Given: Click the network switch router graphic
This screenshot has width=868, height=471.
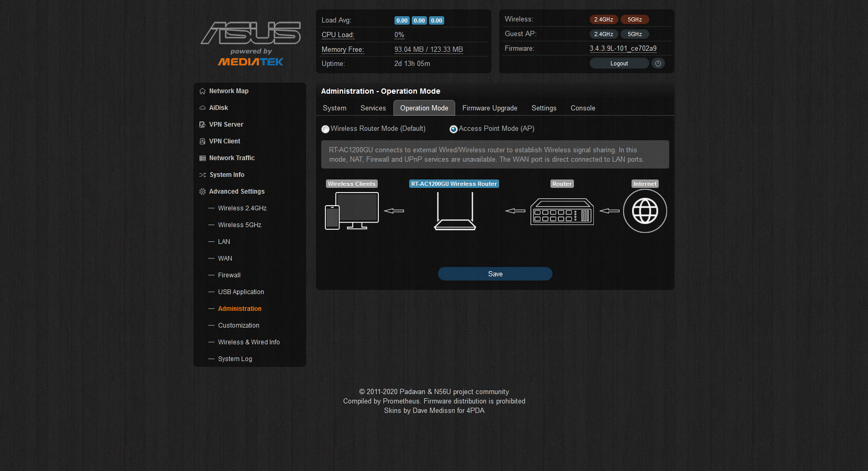Looking at the screenshot, I should (x=562, y=211).
